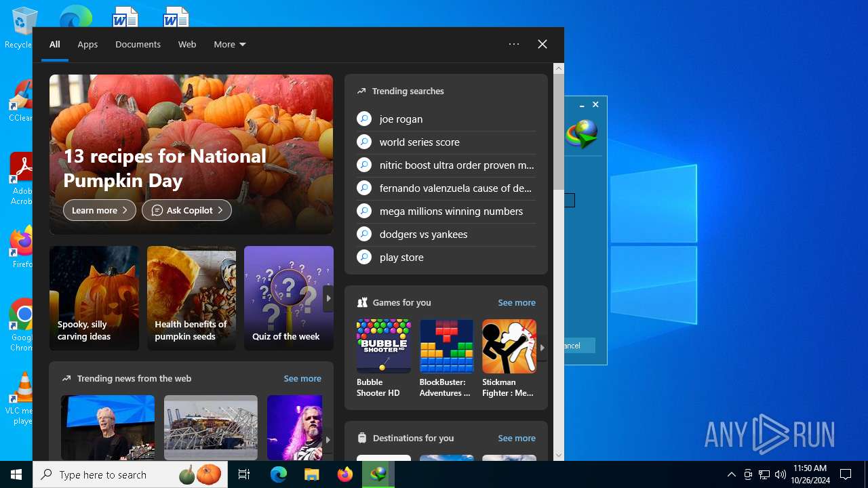
Task: Open Task View from the taskbar
Action: click(244, 474)
